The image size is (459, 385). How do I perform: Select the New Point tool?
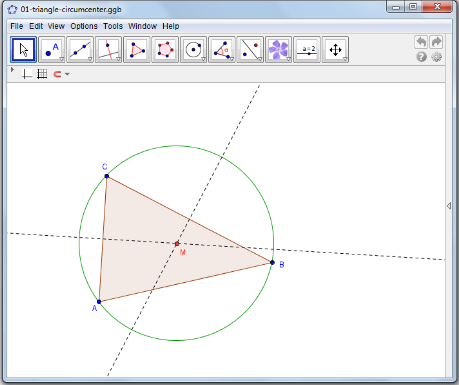tap(52, 50)
